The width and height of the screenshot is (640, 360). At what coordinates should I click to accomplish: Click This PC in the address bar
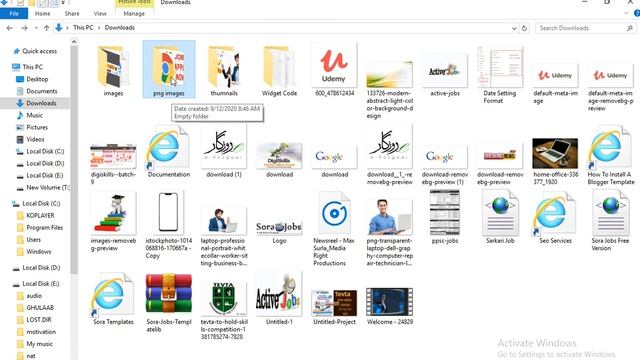coord(83,28)
